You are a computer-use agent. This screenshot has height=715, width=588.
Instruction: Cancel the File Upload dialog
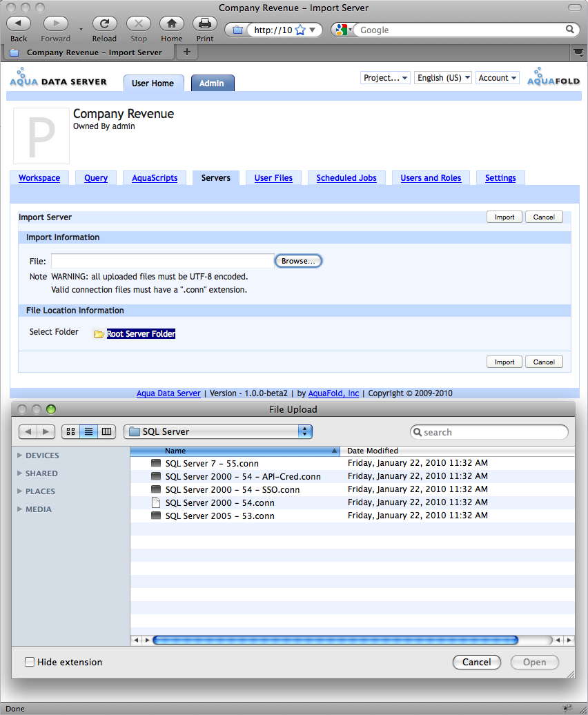click(477, 662)
